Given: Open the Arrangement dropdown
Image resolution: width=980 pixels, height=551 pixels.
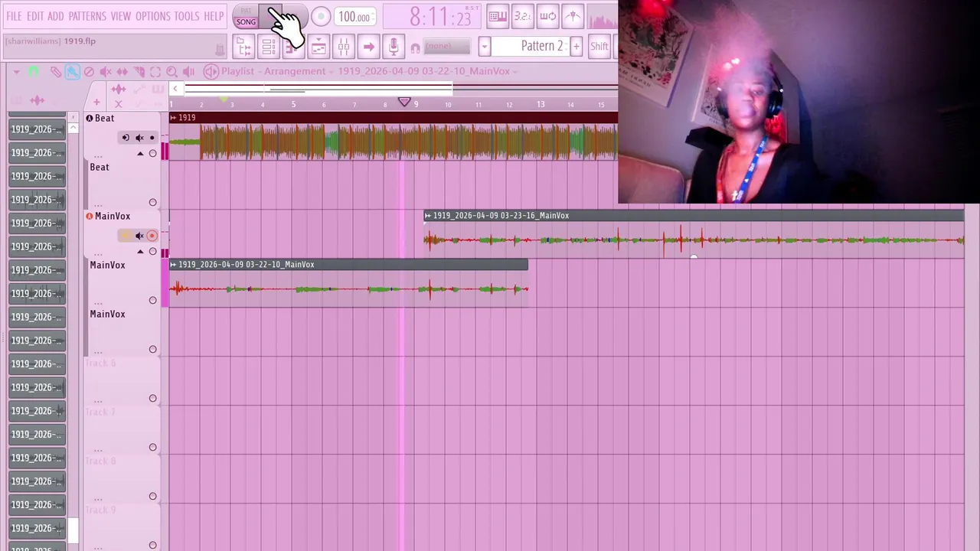Looking at the screenshot, I should [x=296, y=71].
